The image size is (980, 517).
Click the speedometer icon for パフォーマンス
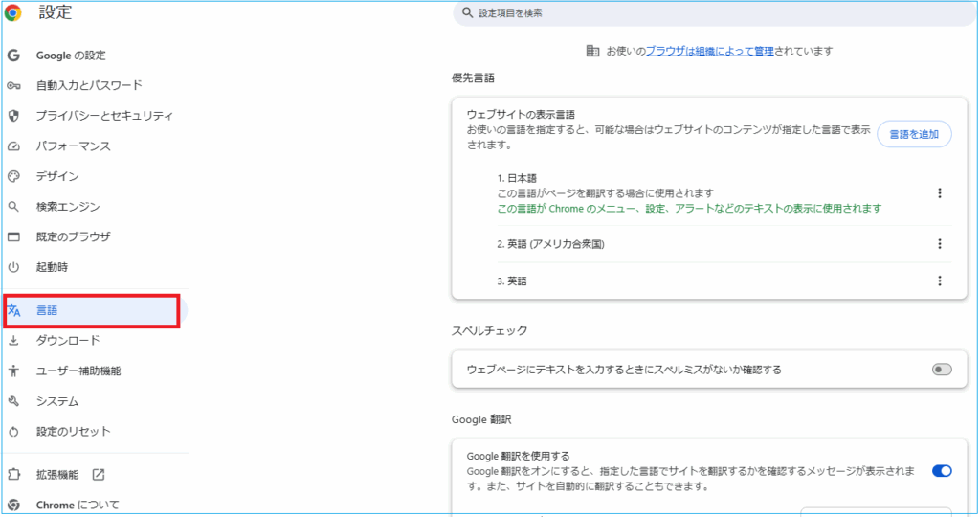(13, 146)
